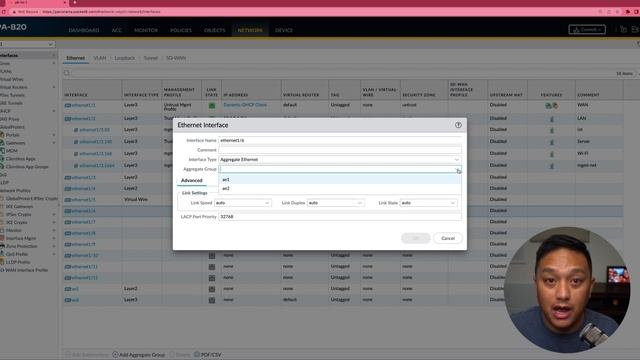This screenshot has height=360, width=640.
Task: Open the OBJECTS top menu
Action: tap(214, 30)
